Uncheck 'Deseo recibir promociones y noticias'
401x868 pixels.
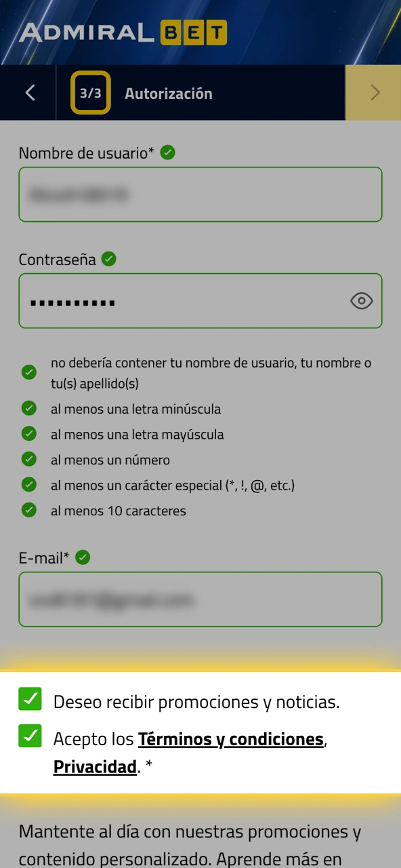point(30,699)
